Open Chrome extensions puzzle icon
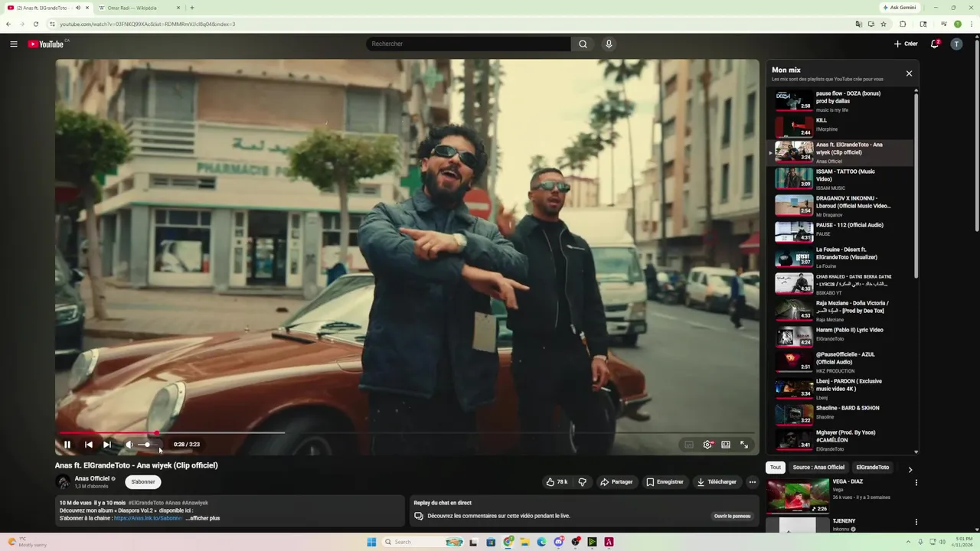The image size is (980, 551). 903,24
